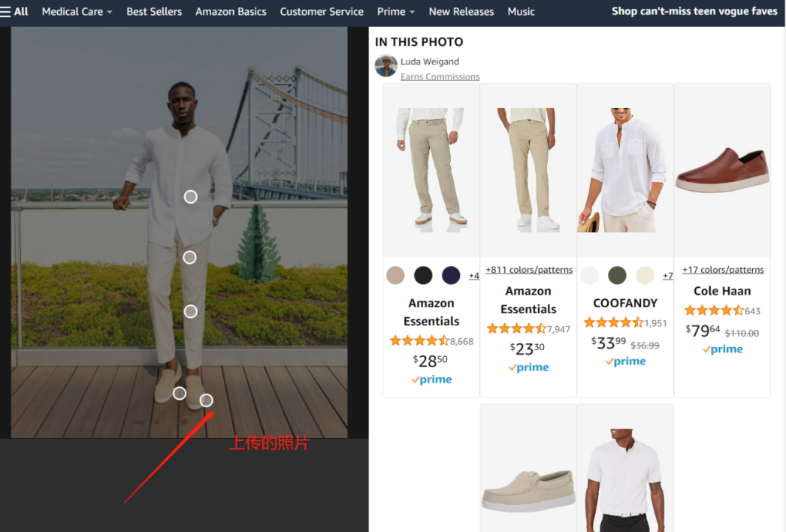
Task: Choose the navy blue color swatch
Action: (451, 275)
